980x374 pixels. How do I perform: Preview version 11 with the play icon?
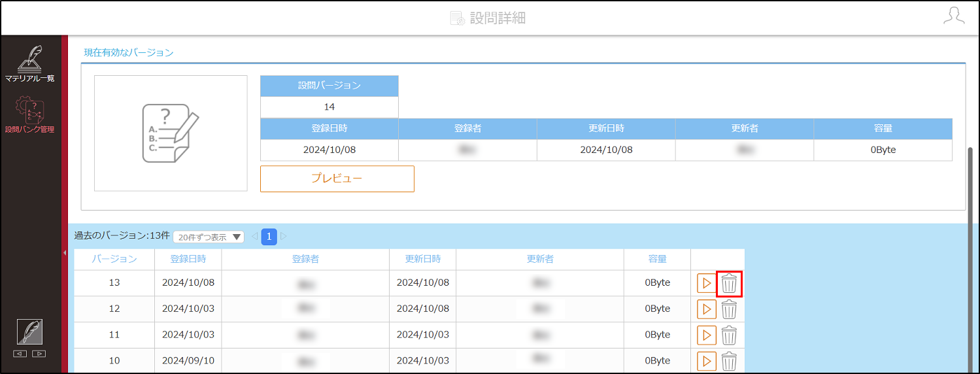point(706,335)
